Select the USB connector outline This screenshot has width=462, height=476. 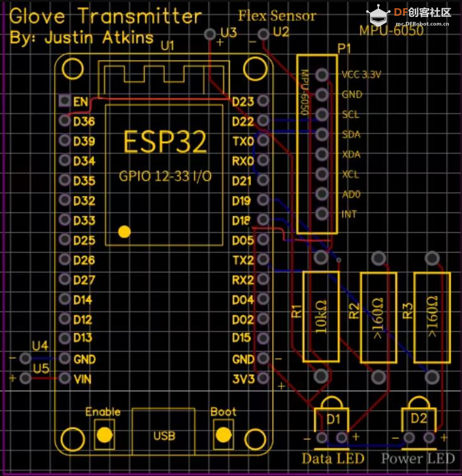(164, 431)
